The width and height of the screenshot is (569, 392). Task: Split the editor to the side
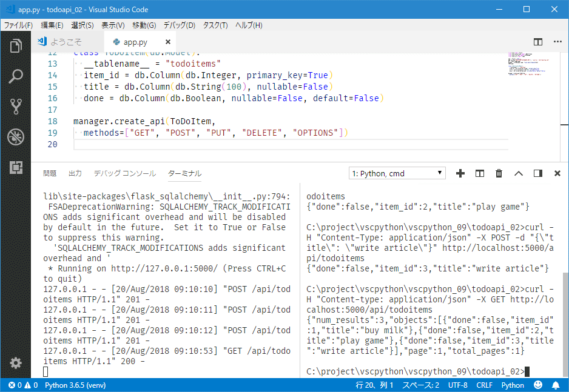[x=538, y=42]
